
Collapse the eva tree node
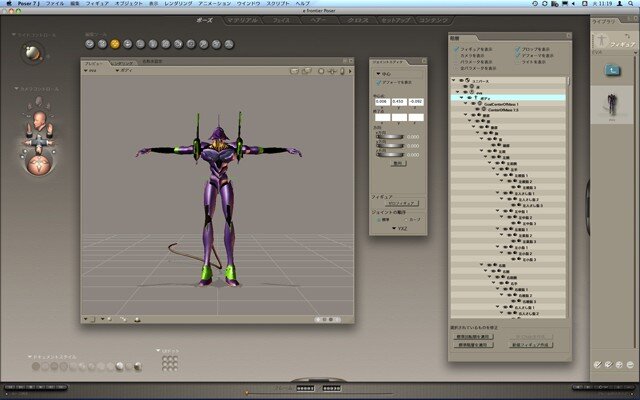[458, 93]
